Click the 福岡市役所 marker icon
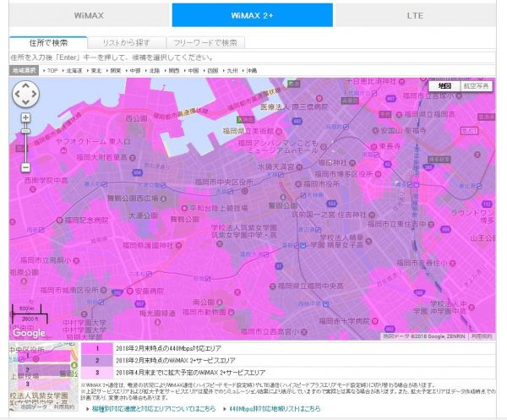 298,184
